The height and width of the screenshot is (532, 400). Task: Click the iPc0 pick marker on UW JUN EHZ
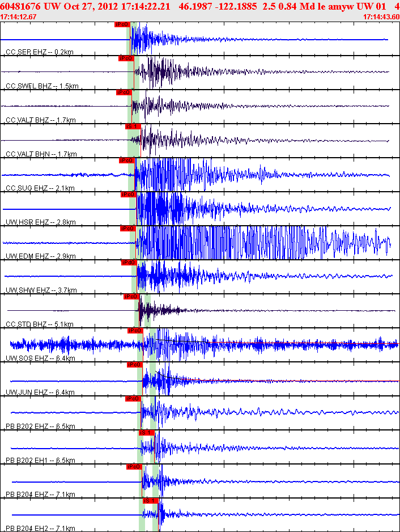click(135, 364)
